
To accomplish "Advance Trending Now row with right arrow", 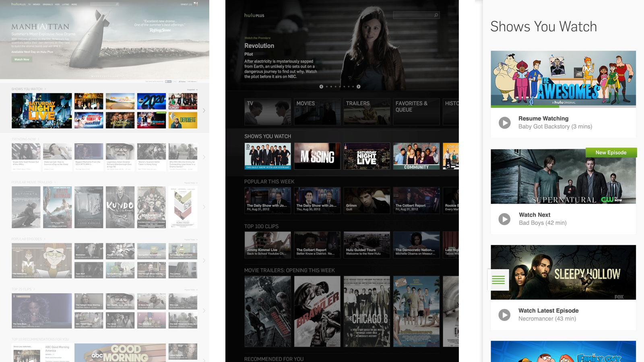I will (x=204, y=157).
